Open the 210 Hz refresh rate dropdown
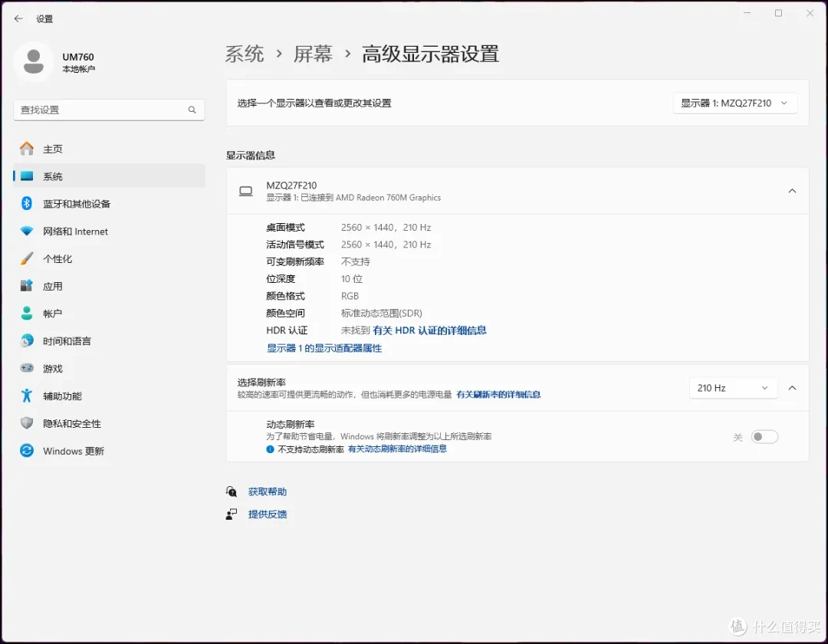The width and height of the screenshot is (828, 644). point(733,388)
